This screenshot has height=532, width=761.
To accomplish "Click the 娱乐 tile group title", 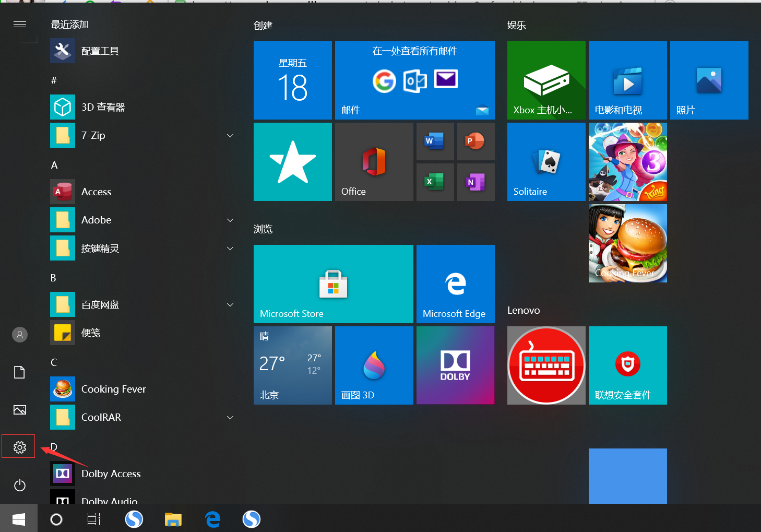I will pos(517,25).
